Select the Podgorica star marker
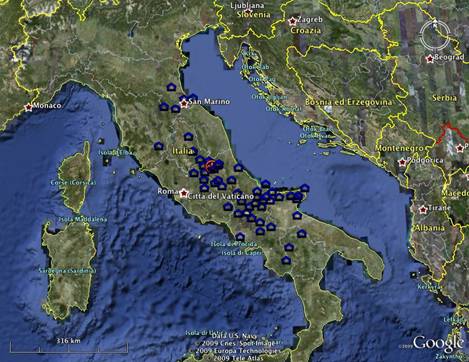The width and height of the screenshot is (469, 362). pos(402,162)
